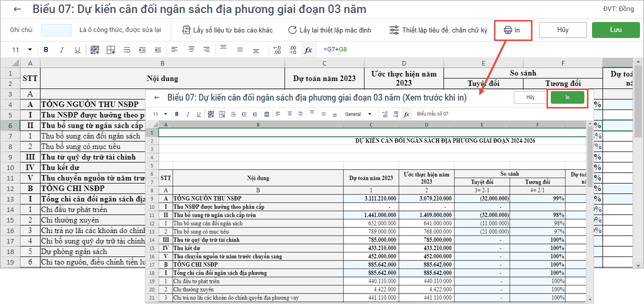The width and height of the screenshot is (644, 306).
Task: Click 'Lấy số liệu từ báo cáo khác'
Action: click(x=227, y=30)
